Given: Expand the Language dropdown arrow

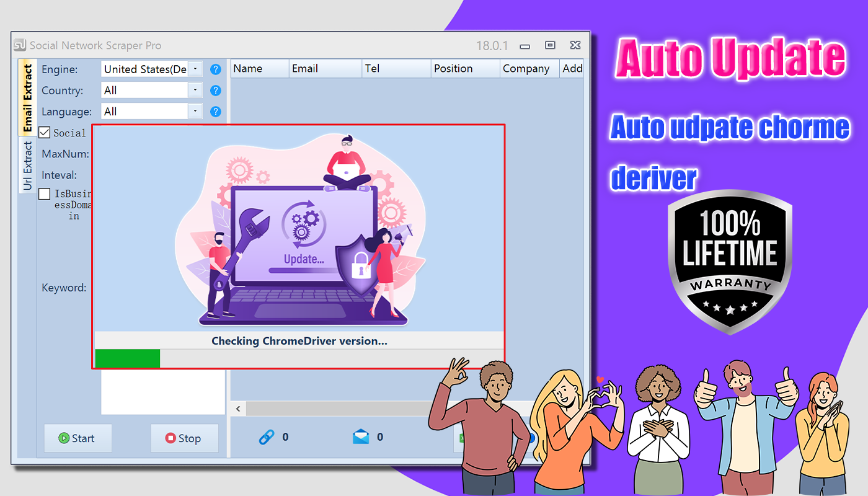Looking at the screenshot, I should click(x=195, y=112).
